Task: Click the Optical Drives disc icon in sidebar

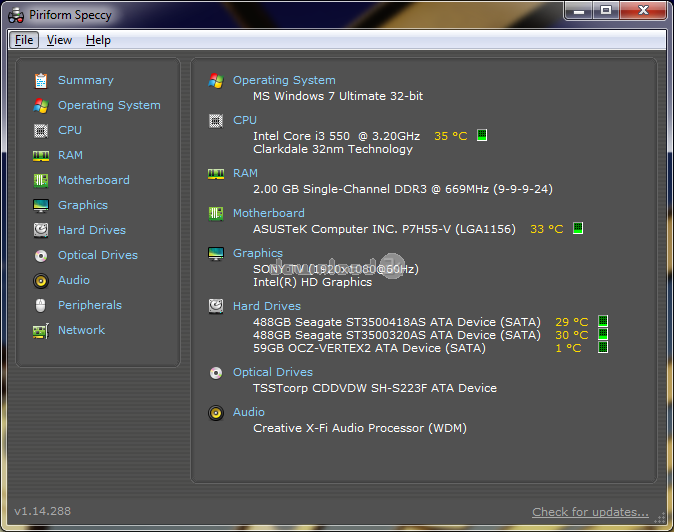Action: pyautogui.click(x=41, y=256)
